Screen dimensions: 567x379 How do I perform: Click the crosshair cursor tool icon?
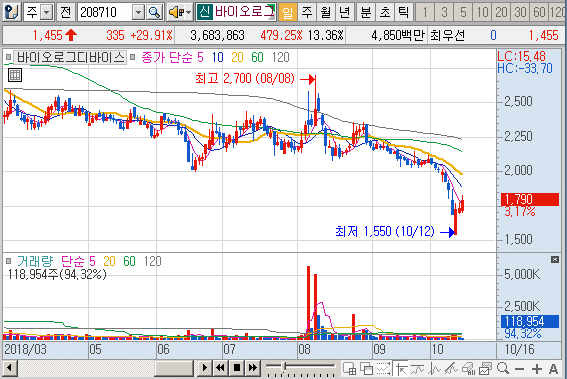401,369
